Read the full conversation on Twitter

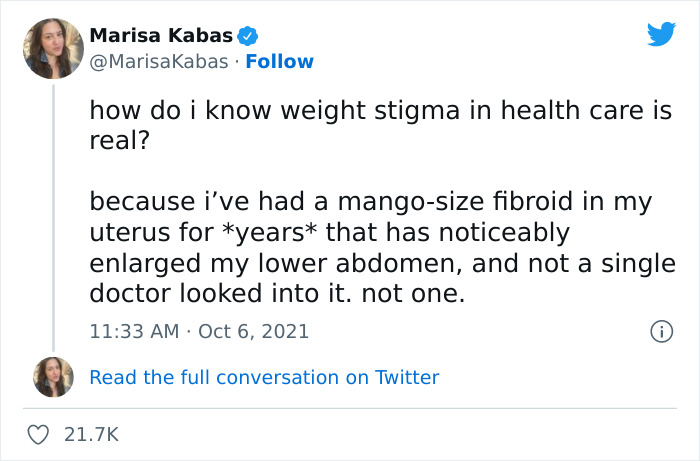(x=264, y=377)
